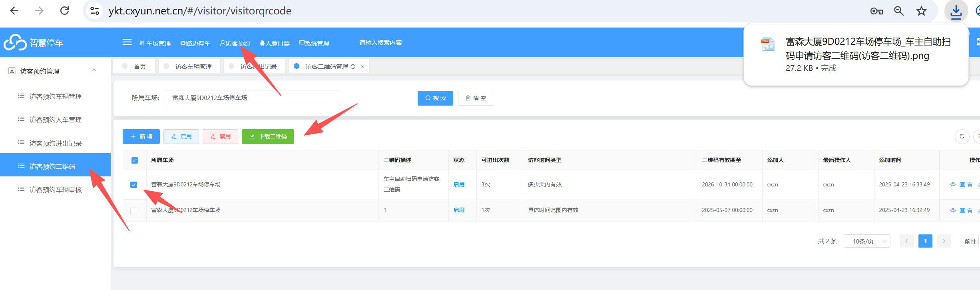The height and width of the screenshot is (290, 980).
Task: Select 访客预约车辆管理 in sidebar
Action: click(55, 96)
